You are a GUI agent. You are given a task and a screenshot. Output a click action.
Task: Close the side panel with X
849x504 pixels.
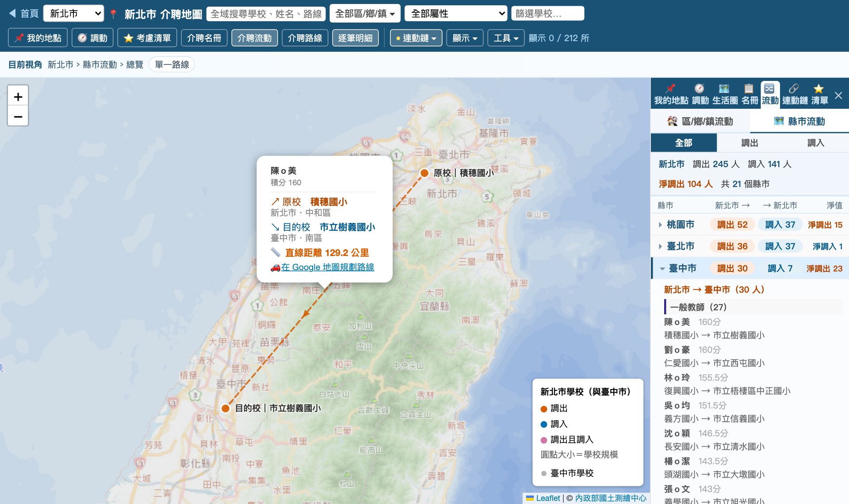click(838, 95)
